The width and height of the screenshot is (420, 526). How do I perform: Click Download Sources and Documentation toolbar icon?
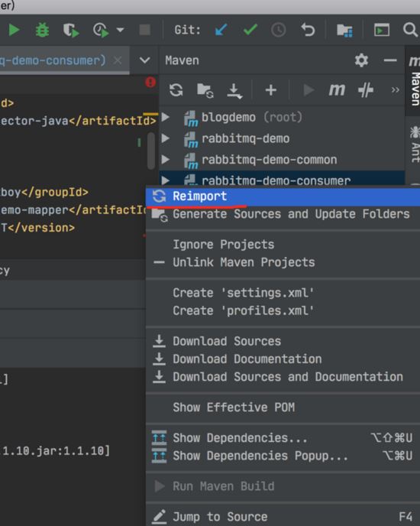(234, 90)
